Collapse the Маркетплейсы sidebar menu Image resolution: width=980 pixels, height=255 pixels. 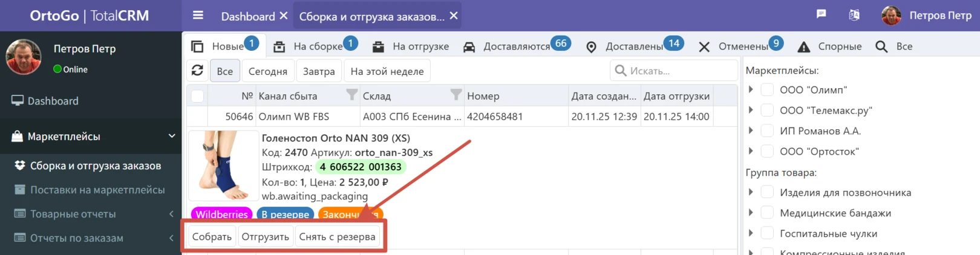[x=171, y=136]
